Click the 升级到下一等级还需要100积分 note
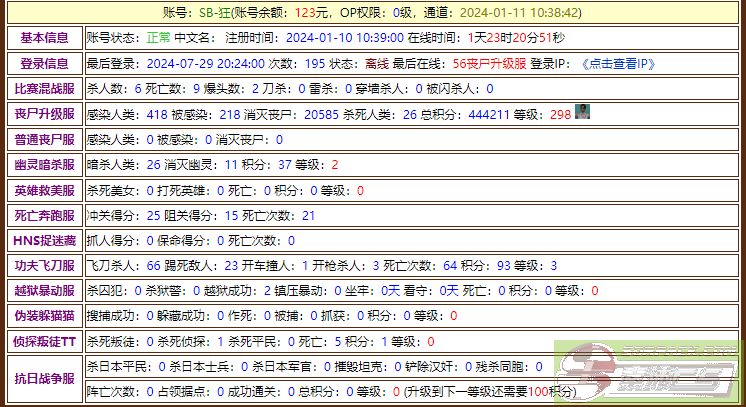The height and width of the screenshot is (407, 746). [490, 392]
